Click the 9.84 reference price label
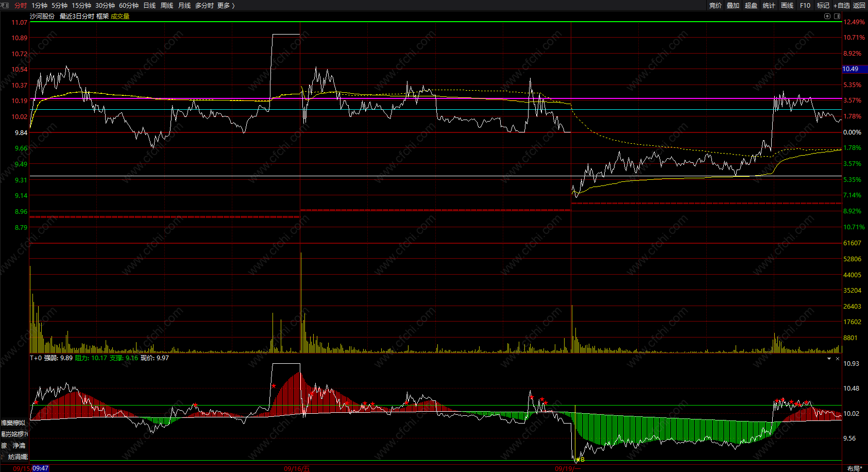Viewport: 868px width, 472px height. click(x=21, y=133)
